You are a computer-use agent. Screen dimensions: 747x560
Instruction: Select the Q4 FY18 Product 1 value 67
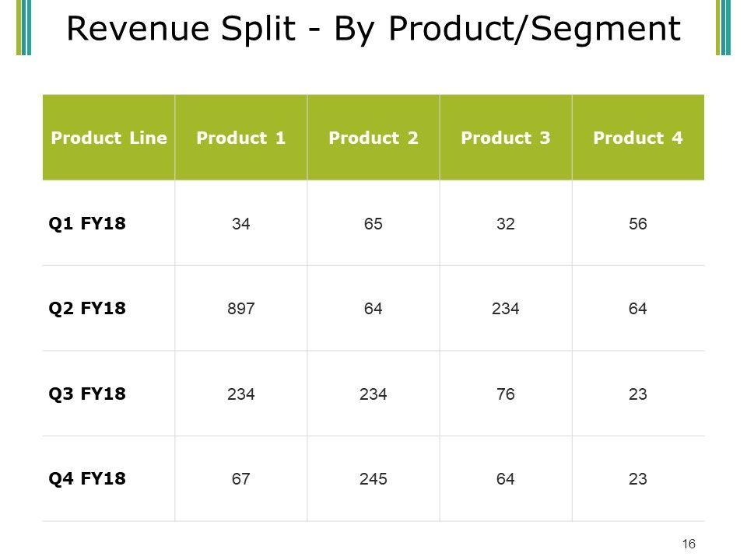241,479
